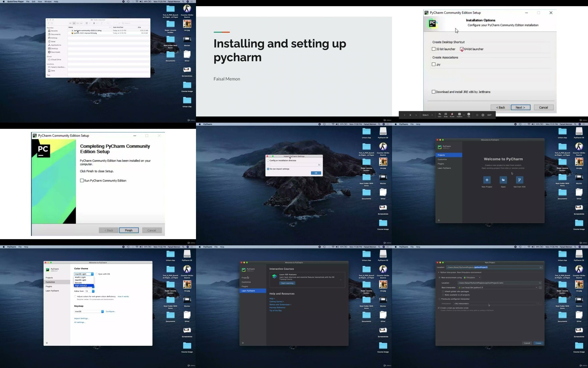
Task: Open the Color theme combo box showing macOS Light
Action: point(84,274)
